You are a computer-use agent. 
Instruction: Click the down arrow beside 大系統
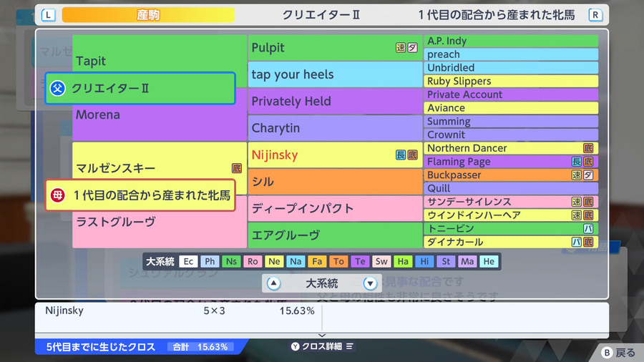pos(370,283)
